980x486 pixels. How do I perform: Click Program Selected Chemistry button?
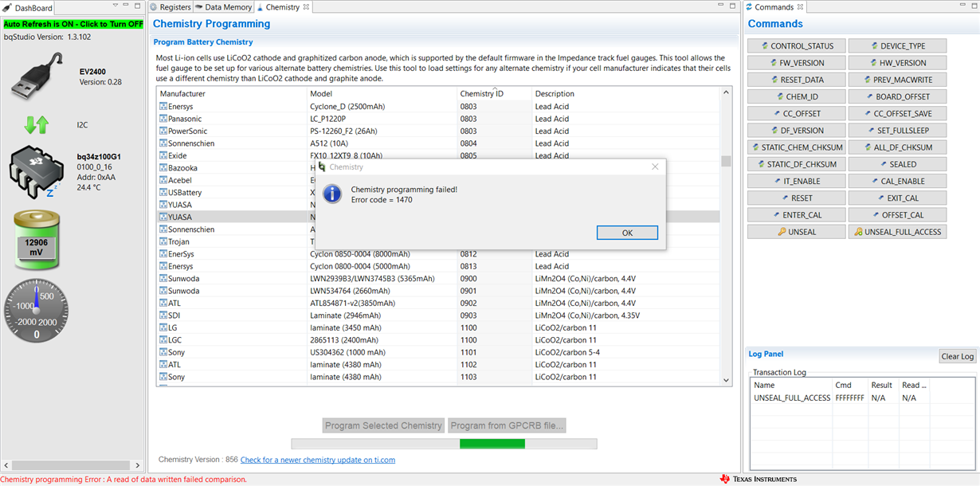pyautogui.click(x=383, y=425)
